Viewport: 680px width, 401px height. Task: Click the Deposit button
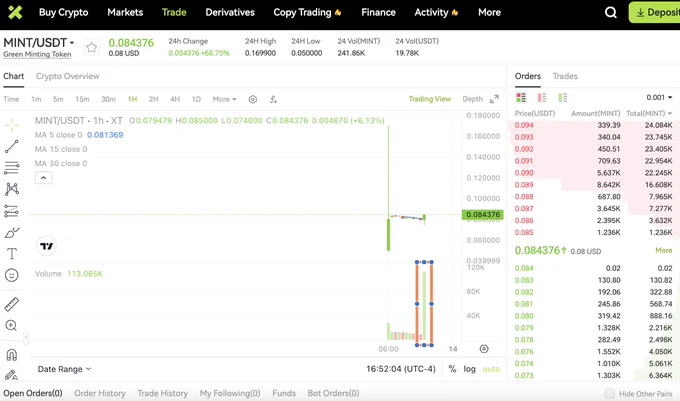656,13
